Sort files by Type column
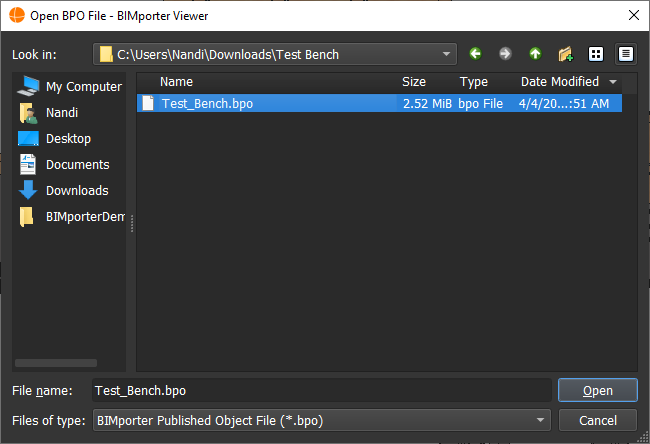 tap(473, 82)
